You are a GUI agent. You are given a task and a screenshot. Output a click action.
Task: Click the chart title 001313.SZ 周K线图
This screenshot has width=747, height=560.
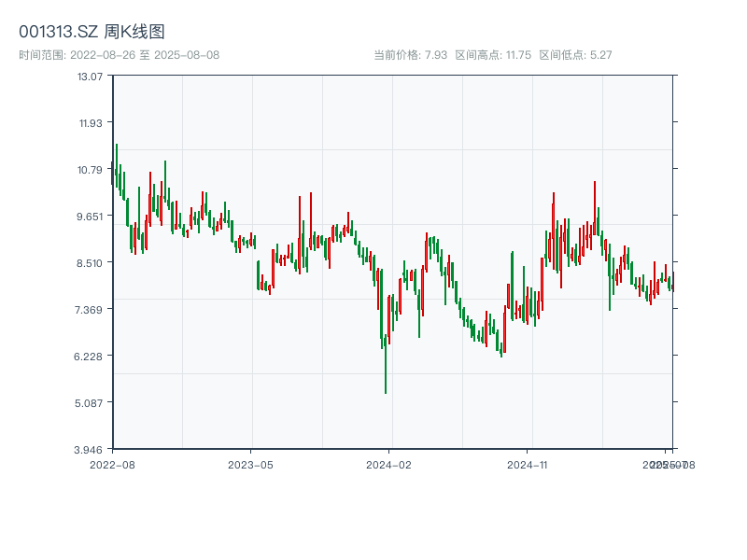pyautogui.click(x=92, y=32)
